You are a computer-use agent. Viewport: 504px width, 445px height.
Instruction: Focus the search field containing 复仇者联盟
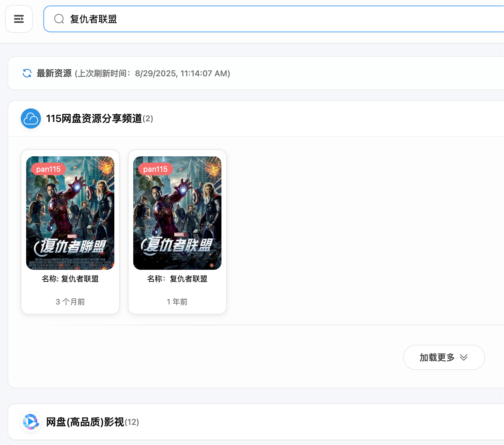(273, 19)
